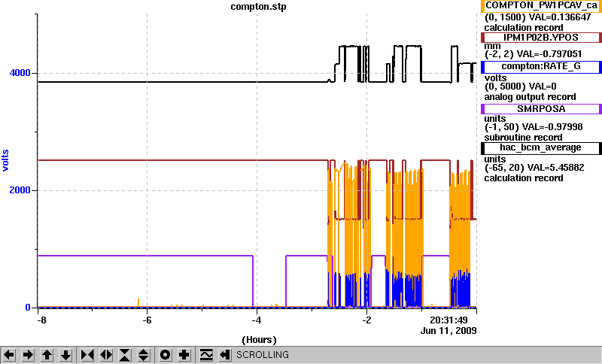Image resolution: width=602 pixels, height=364 pixels.
Task: Click the -8 hour x-axis label
Action: (x=41, y=320)
